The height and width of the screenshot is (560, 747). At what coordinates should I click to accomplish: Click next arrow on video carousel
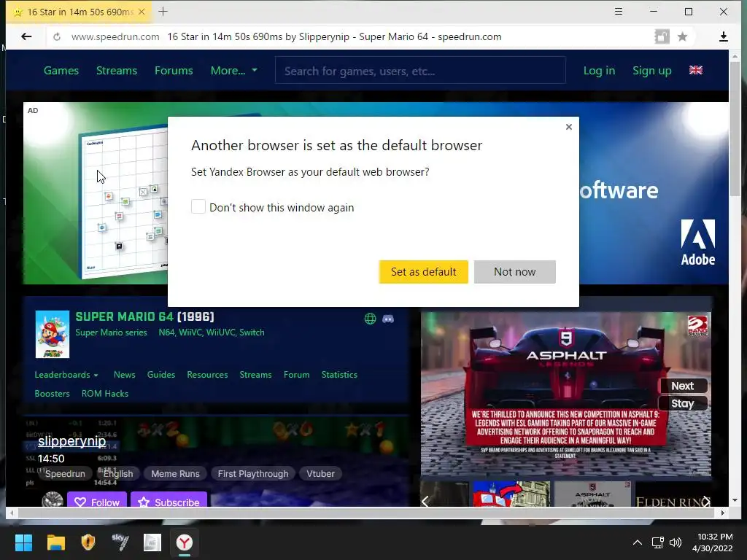click(x=706, y=501)
